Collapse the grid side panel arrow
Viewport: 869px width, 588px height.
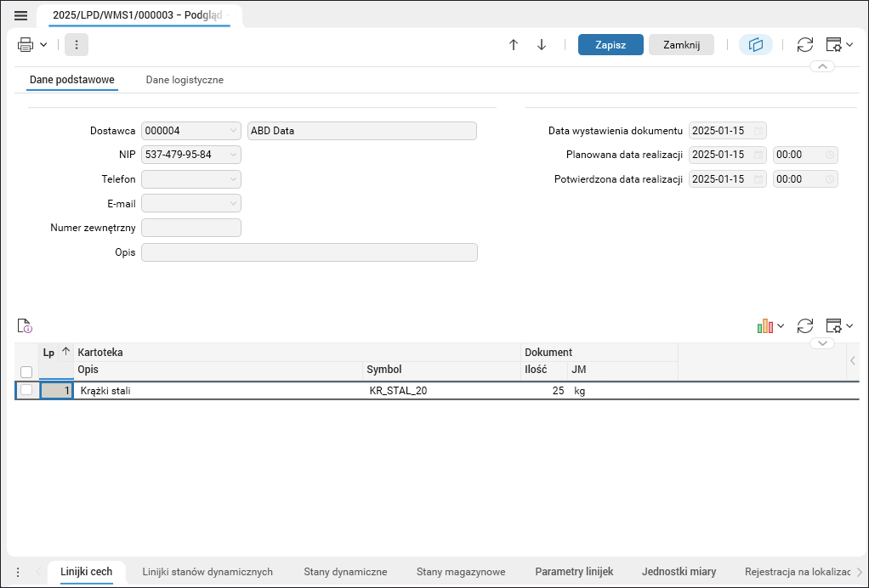point(853,361)
